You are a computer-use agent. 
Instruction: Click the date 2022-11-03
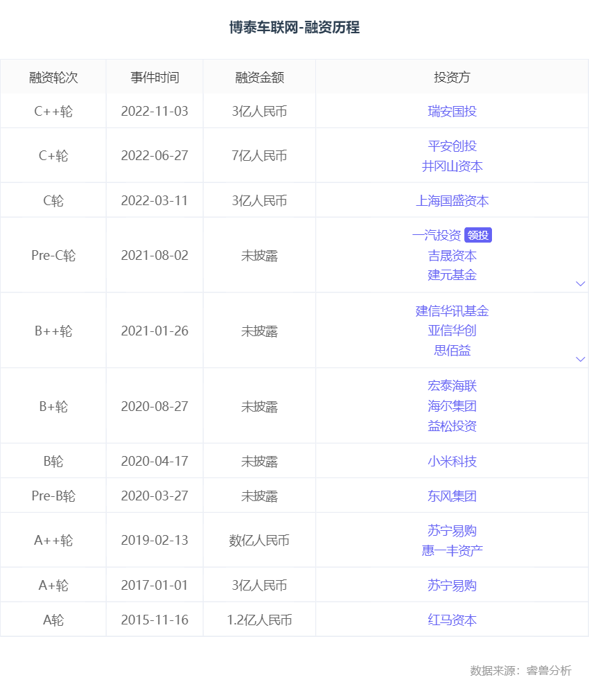click(155, 111)
